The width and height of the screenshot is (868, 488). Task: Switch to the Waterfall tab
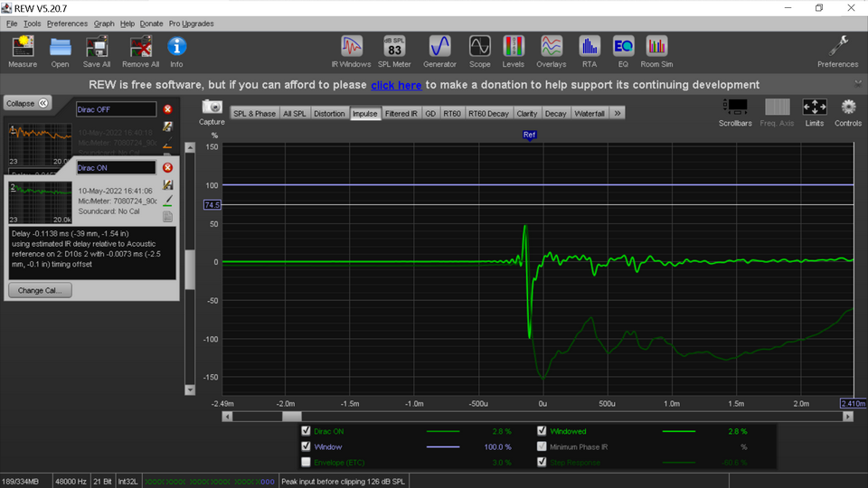(590, 114)
